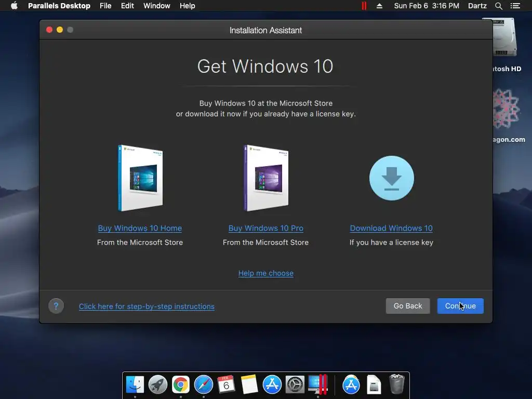532x399 pixels.
Task: Follow the Download Windows 10 link
Action: [391, 229]
